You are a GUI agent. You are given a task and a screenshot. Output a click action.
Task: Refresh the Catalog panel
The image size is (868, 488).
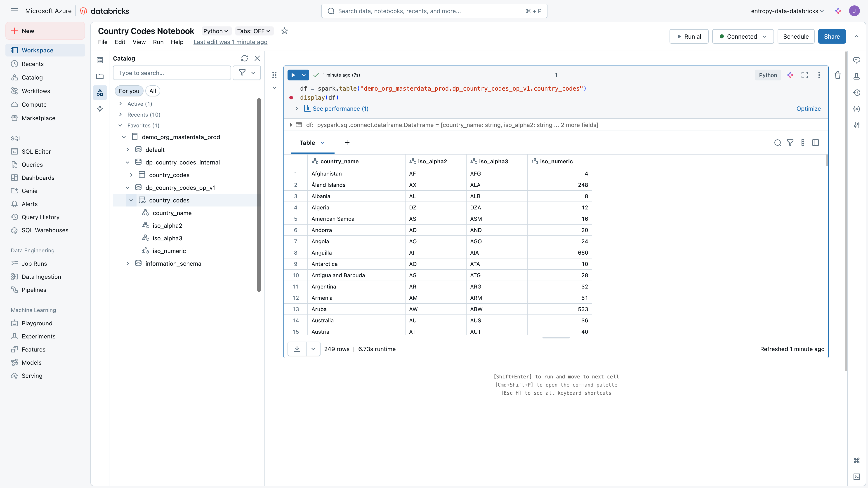[244, 58]
